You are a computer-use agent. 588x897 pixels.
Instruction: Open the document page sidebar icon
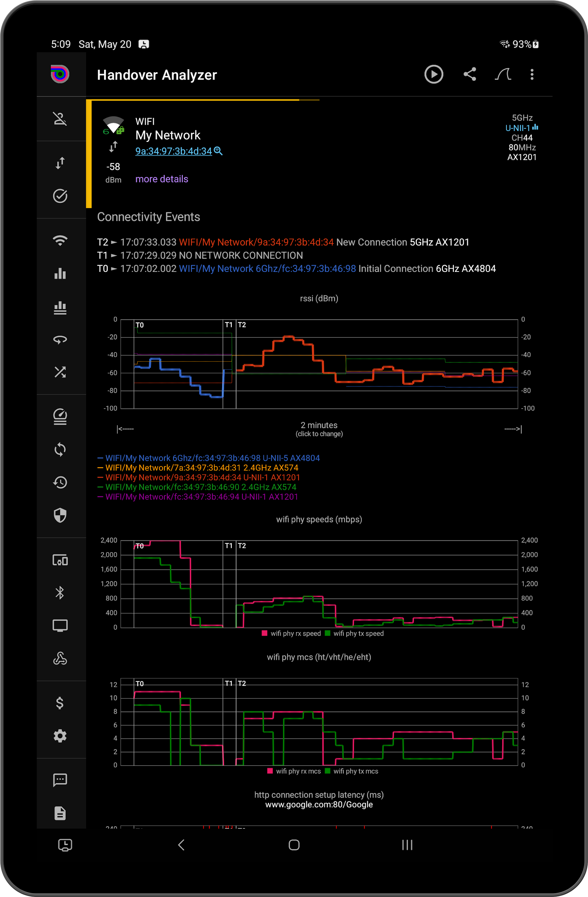point(60,813)
